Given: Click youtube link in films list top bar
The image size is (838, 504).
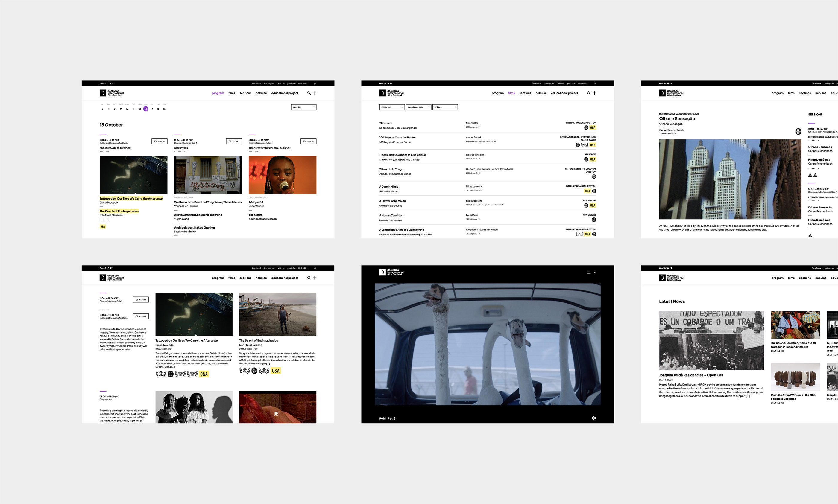Looking at the screenshot, I should pos(571,83).
